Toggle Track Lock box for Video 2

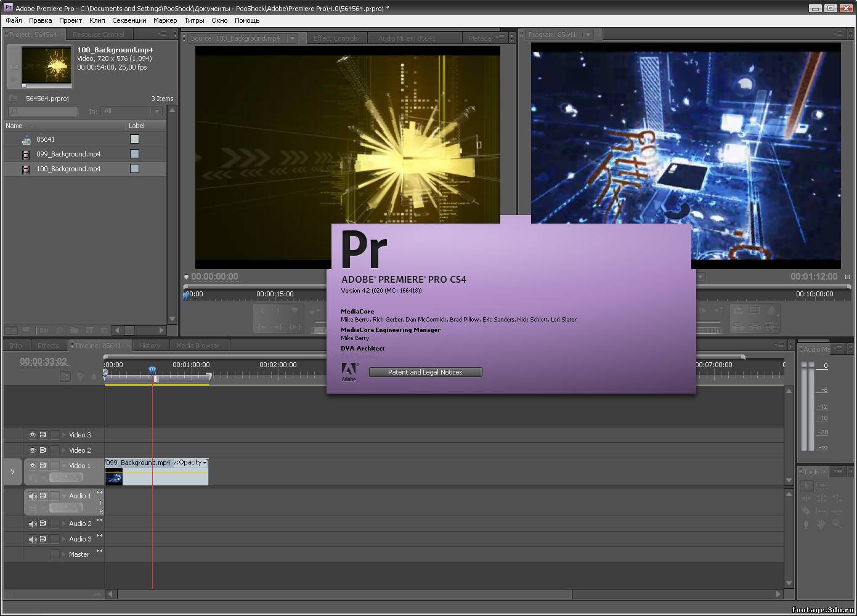tap(55, 450)
